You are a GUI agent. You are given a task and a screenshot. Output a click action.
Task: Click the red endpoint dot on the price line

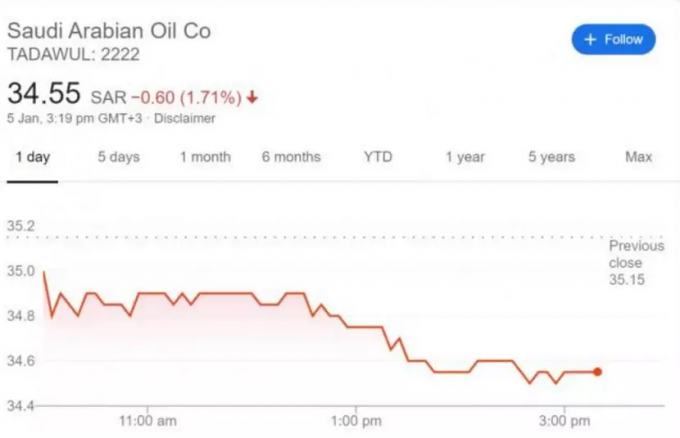598,372
